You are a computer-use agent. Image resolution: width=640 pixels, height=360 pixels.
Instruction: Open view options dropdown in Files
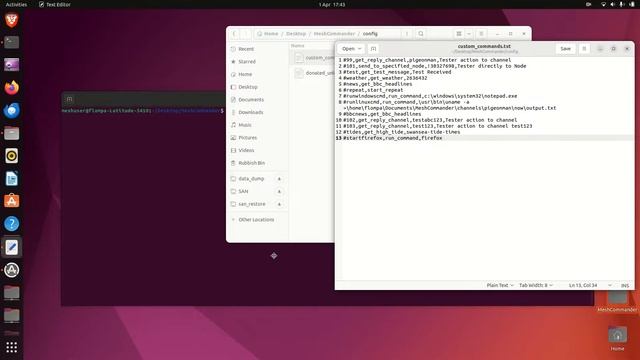(x=469, y=33)
